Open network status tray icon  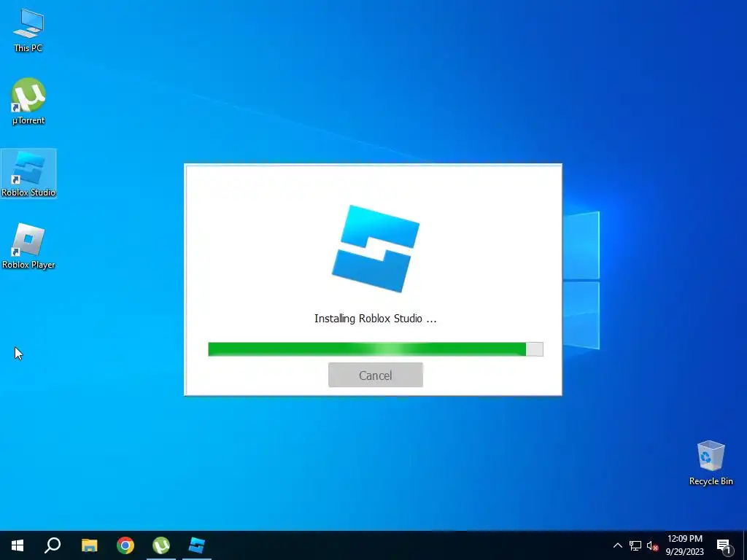point(635,545)
